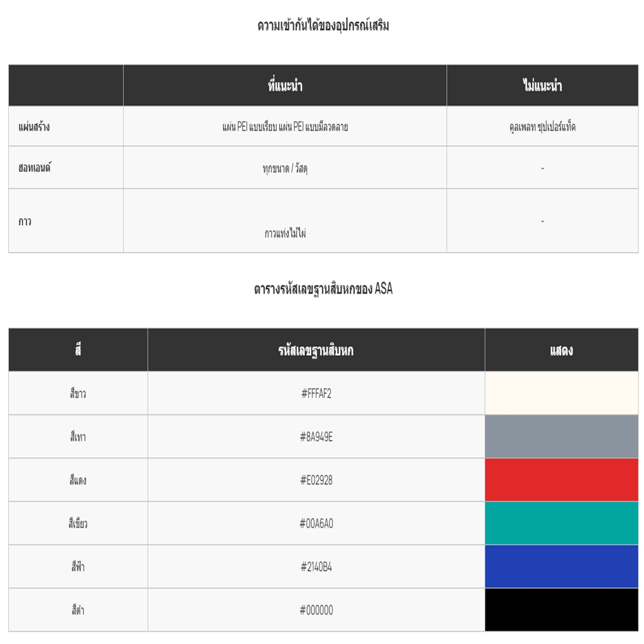Click the 'ฮอทเอนด์' row label
The width and height of the screenshot is (644, 644).
pyautogui.click(x=35, y=168)
